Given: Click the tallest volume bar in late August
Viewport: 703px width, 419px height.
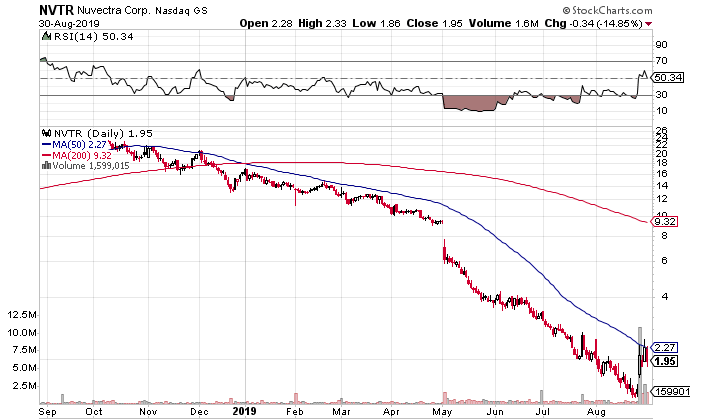Looking at the screenshot, I should point(640,360).
